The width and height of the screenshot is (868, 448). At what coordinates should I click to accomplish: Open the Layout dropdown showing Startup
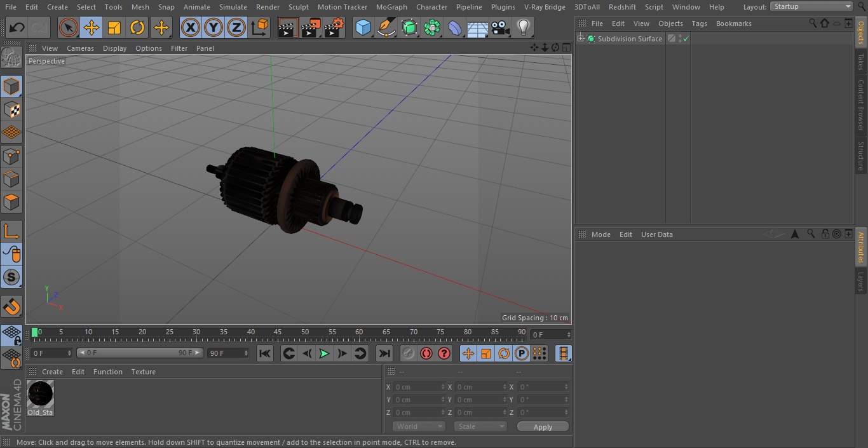pos(811,6)
